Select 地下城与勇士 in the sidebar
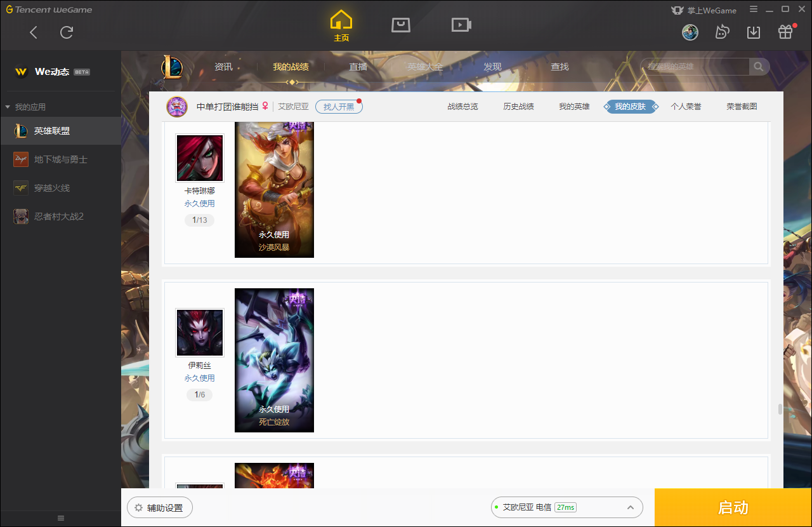The height and width of the screenshot is (527, 812). coord(60,159)
